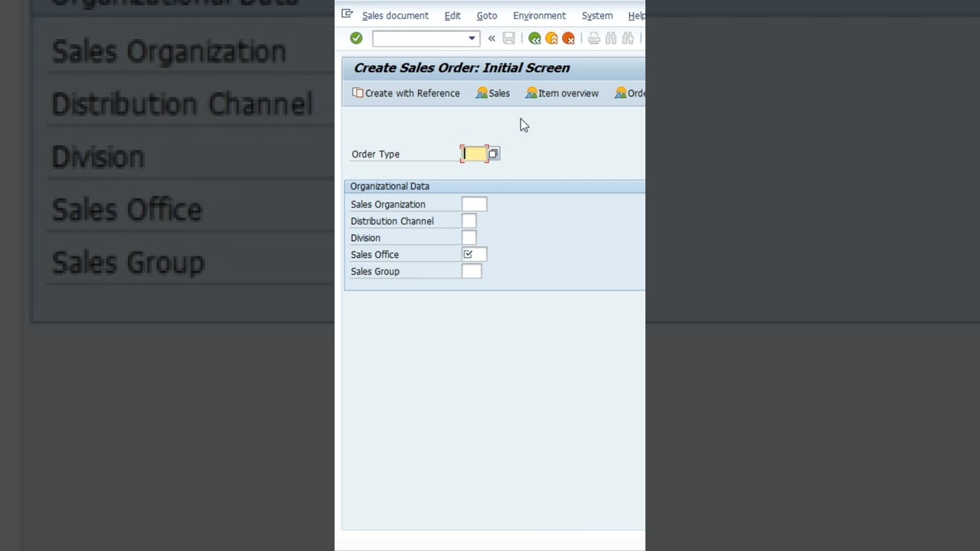
Task: Click the Sales Organization label
Action: tap(387, 204)
